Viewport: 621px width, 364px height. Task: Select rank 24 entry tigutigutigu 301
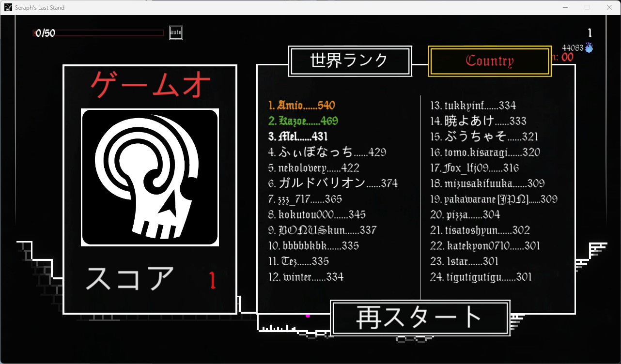pyautogui.click(x=481, y=277)
